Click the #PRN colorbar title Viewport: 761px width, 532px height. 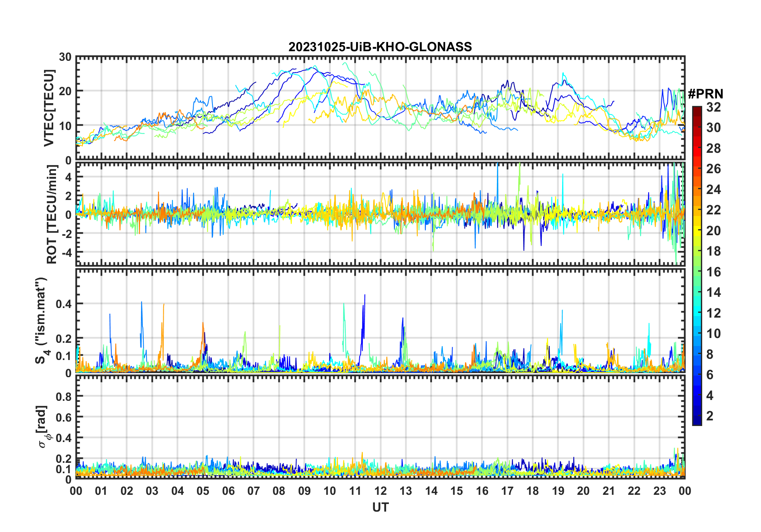705,94
